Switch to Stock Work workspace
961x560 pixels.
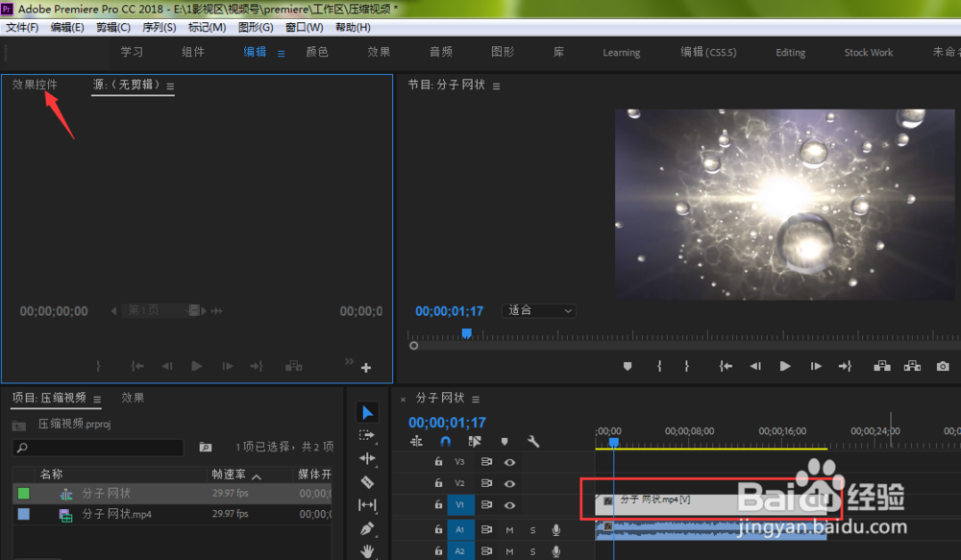click(869, 52)
